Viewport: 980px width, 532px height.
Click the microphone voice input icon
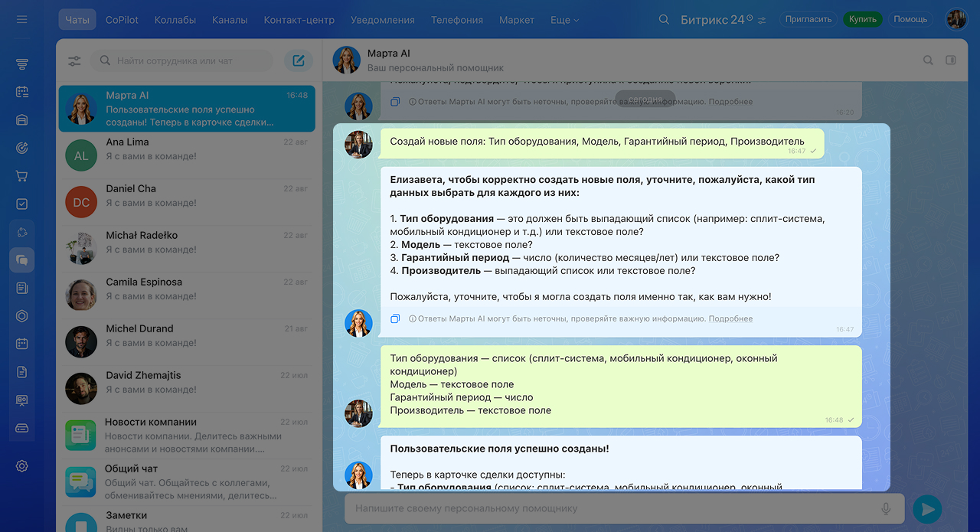click(886, 509)
